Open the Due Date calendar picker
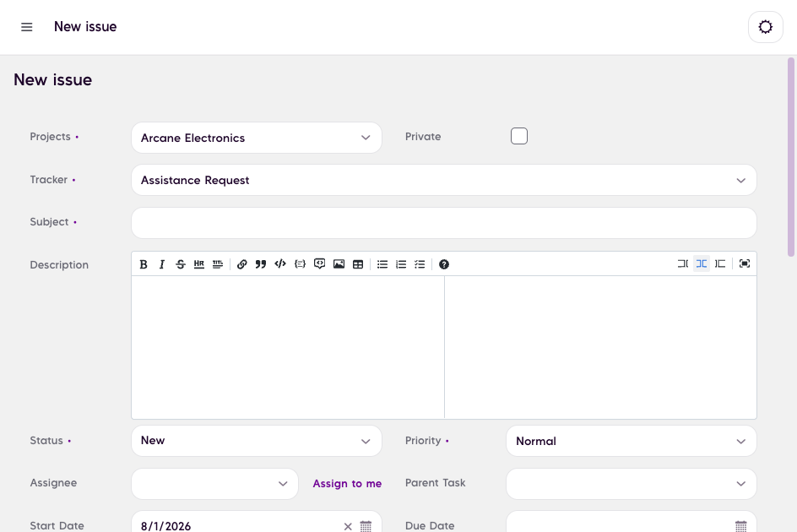797x532 pixels. pos(741,526)
